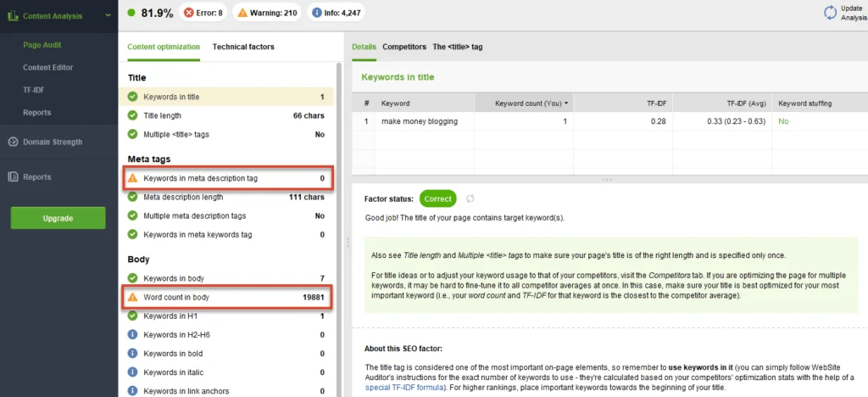Open the special TF-IDF formula link
868x397 pixels.
405,388
